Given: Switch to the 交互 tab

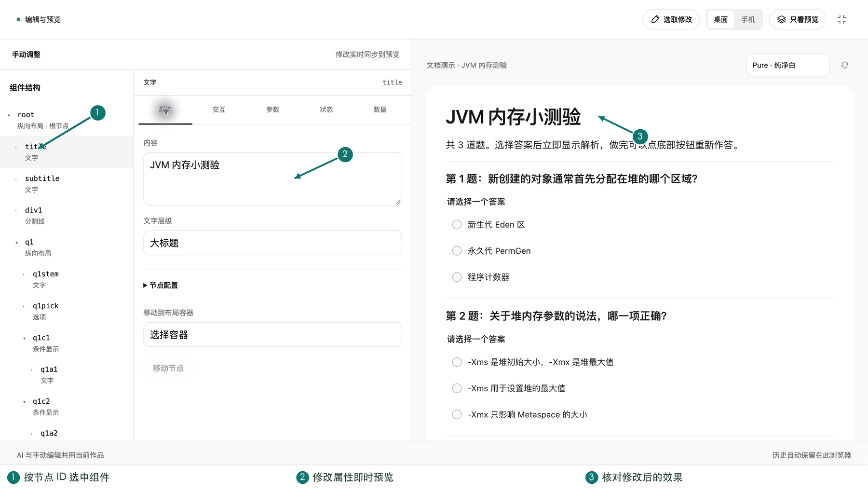Looking at the screenshot, I should click(x=219, y=110).
